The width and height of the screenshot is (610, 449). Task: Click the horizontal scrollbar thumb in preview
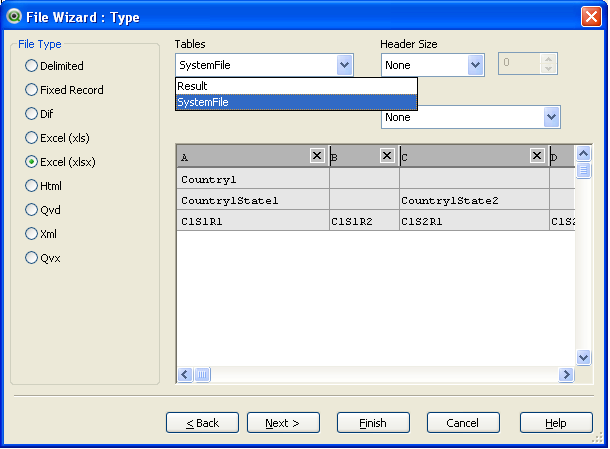point(202,375)
